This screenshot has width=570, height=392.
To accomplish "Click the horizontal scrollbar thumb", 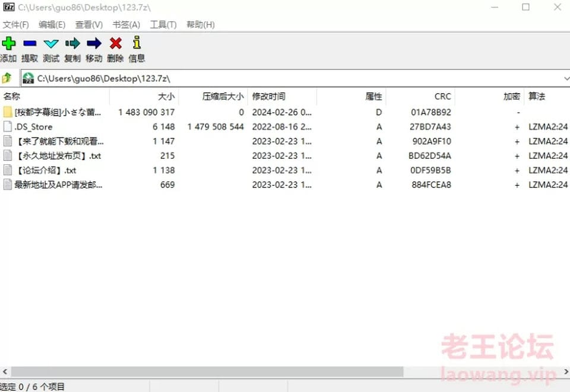I will (x=207, y=372).
